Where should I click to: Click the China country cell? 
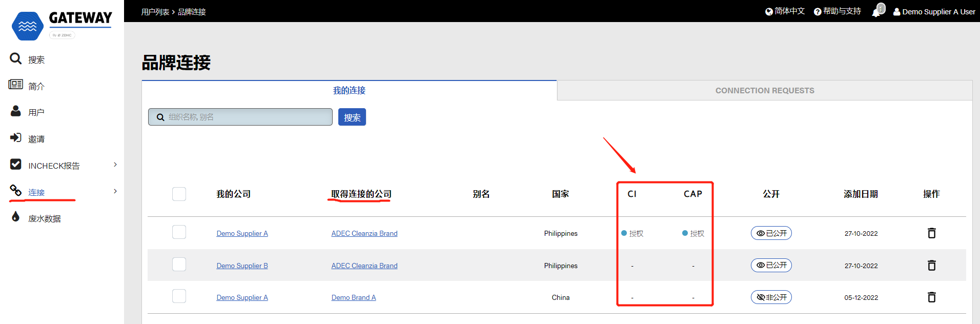[x=561, y=298]
